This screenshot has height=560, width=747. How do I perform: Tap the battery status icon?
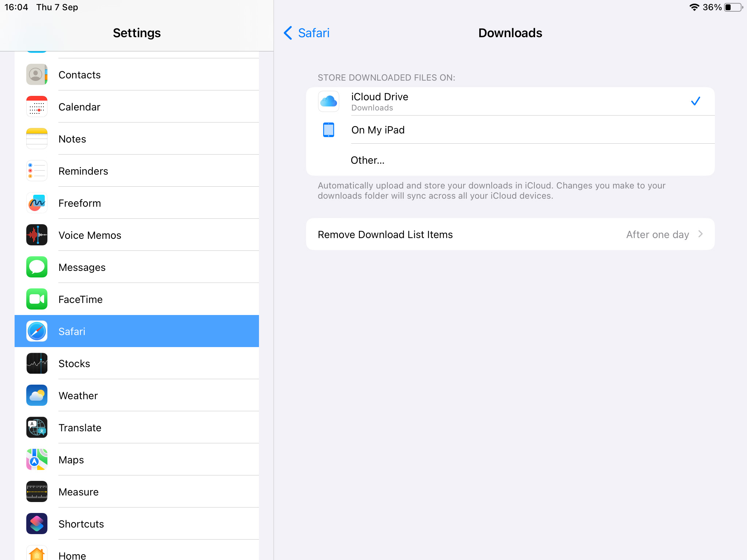coord(734,7)
